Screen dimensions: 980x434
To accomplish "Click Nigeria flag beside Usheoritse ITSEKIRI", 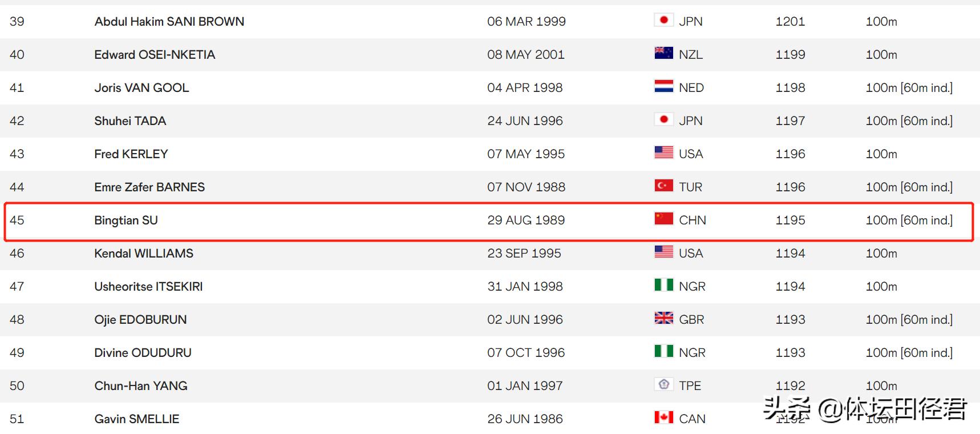I will coord(663,286).
